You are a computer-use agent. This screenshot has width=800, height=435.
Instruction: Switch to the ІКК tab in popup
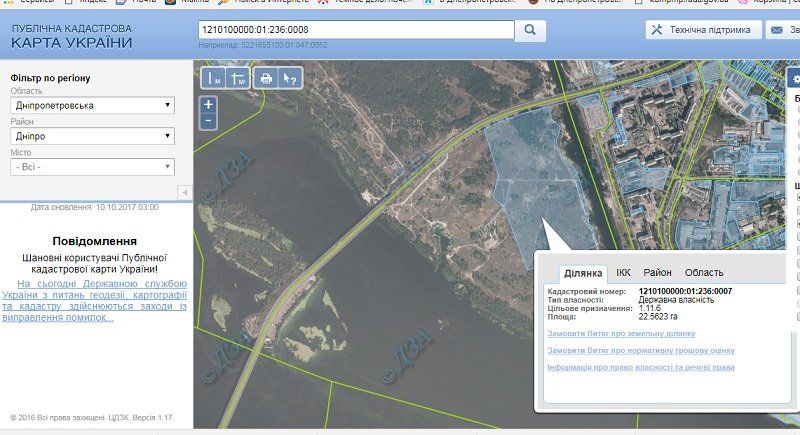tap(623, 272)
